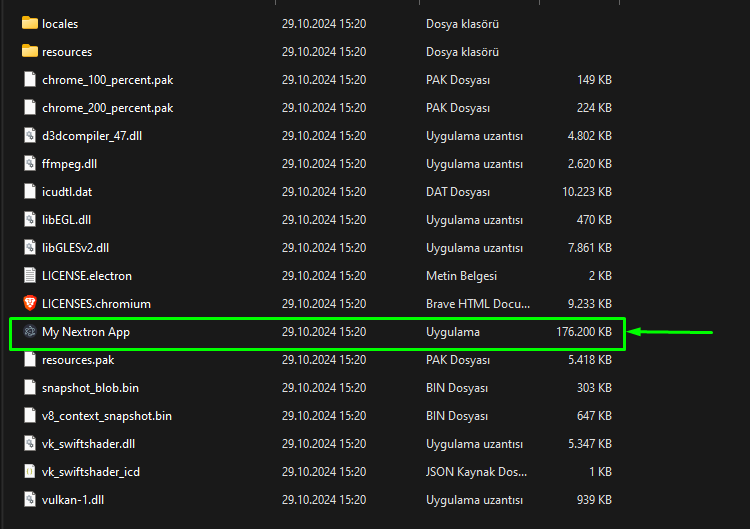The height and width of the screenshot is (529, 750).
Task: Select the resources.pak file name
Action: click(x=78, y=359)
